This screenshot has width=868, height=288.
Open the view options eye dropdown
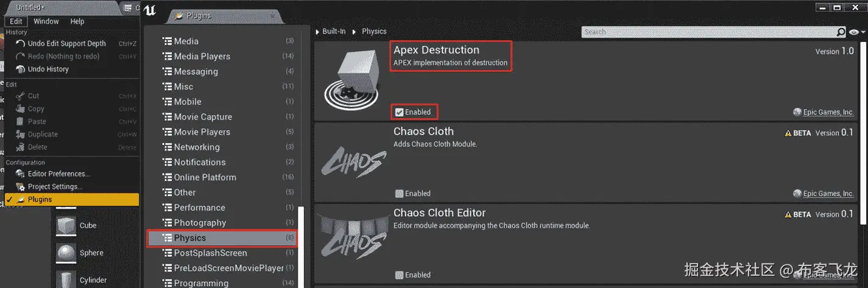coord(856,32)
